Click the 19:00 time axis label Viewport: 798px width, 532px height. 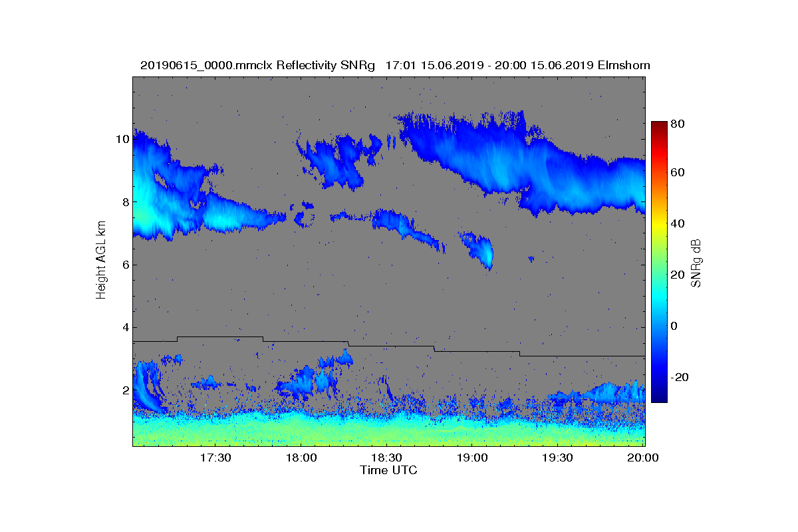tap(471, 458)
